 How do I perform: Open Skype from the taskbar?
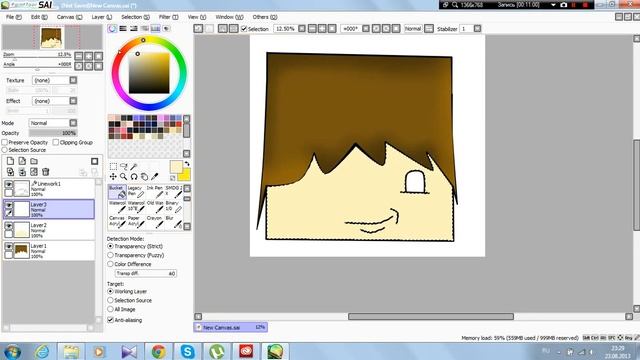tap(187, 351)
